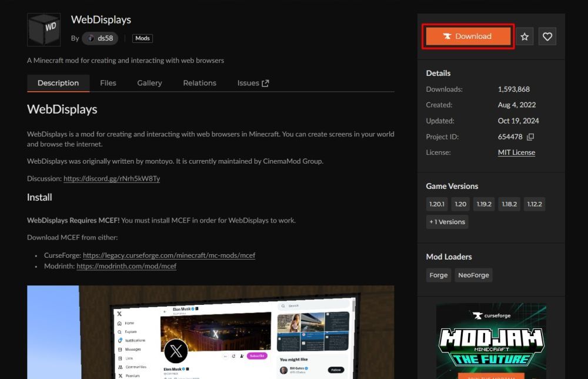Open the Gallery tab
This screenshot has width=588, height=379.
tap(149, 83)
